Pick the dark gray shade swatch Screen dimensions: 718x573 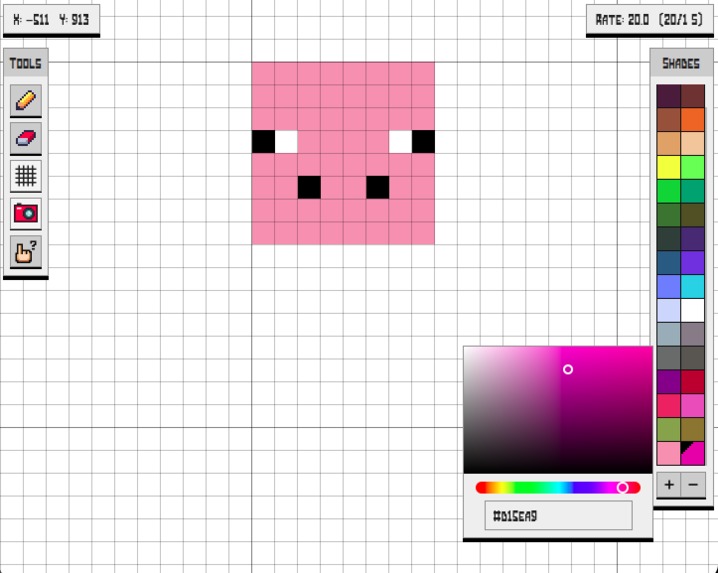point(693,358)
